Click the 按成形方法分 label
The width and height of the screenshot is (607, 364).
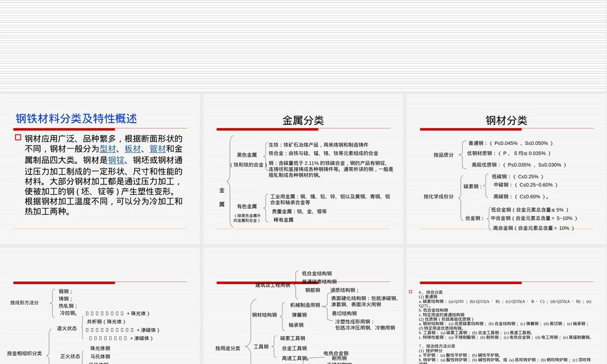coord(24,303)
